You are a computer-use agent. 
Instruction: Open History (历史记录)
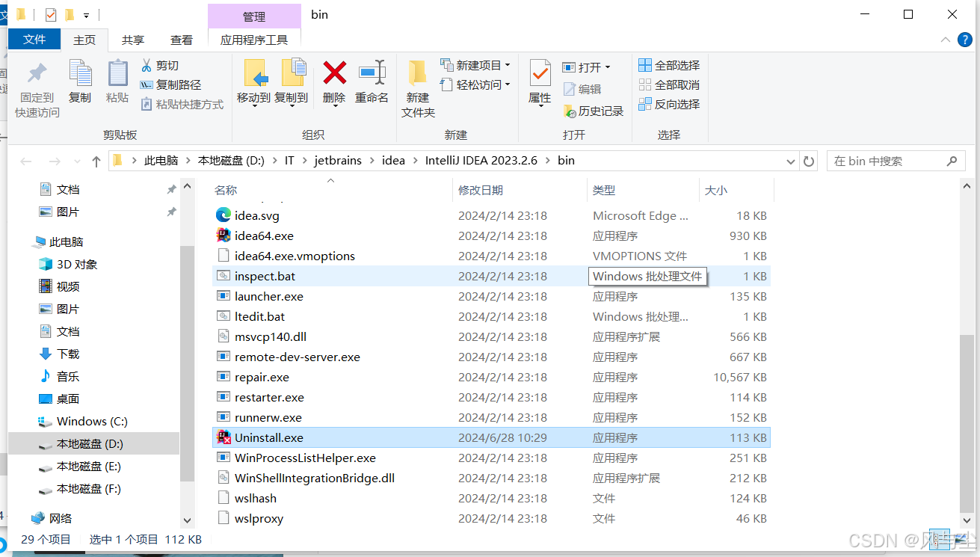click(593, 111)
